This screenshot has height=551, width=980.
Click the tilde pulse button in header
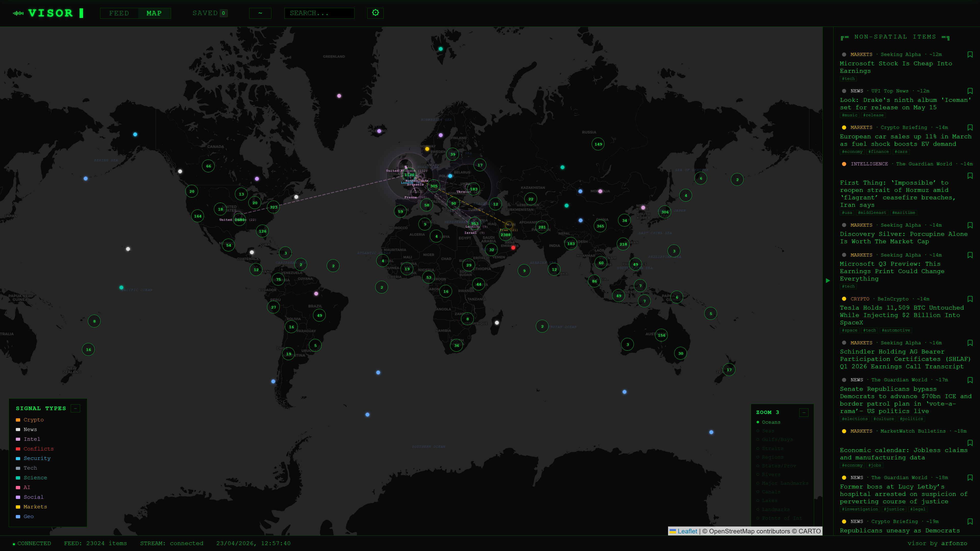click(x=260, y=13)
